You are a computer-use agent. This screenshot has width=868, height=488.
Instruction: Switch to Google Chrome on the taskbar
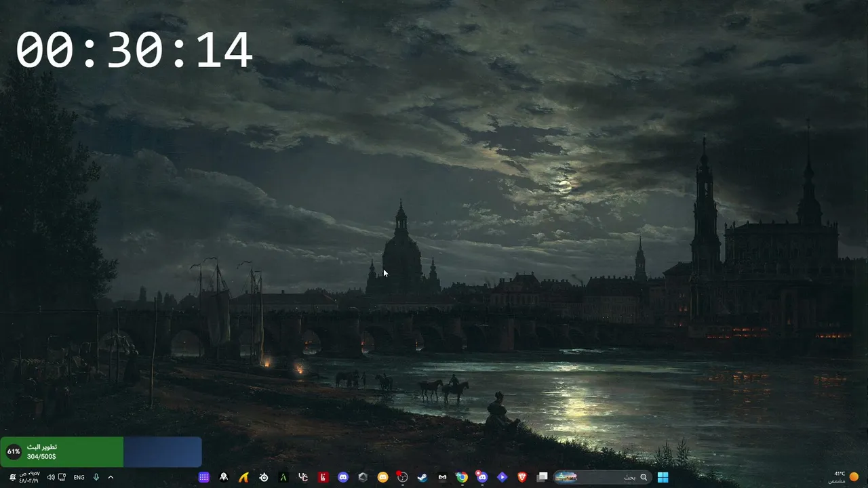click(x=462, y=477)
